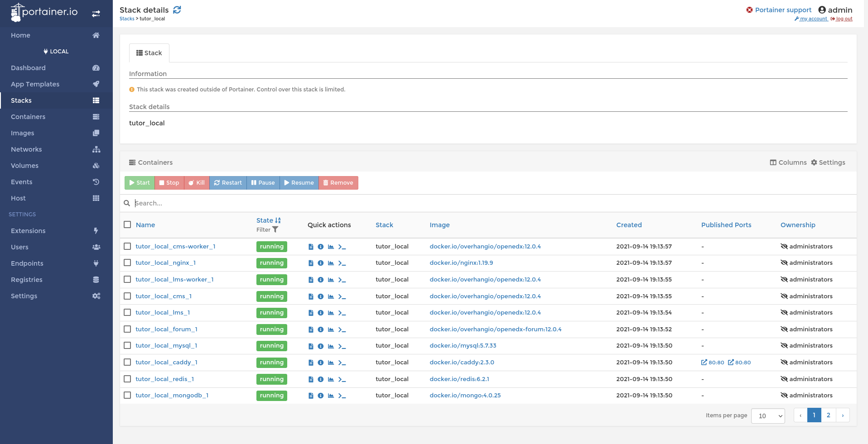
Task: Click the refresh icon beside Stack details
Action: click(x=177, y=10)
